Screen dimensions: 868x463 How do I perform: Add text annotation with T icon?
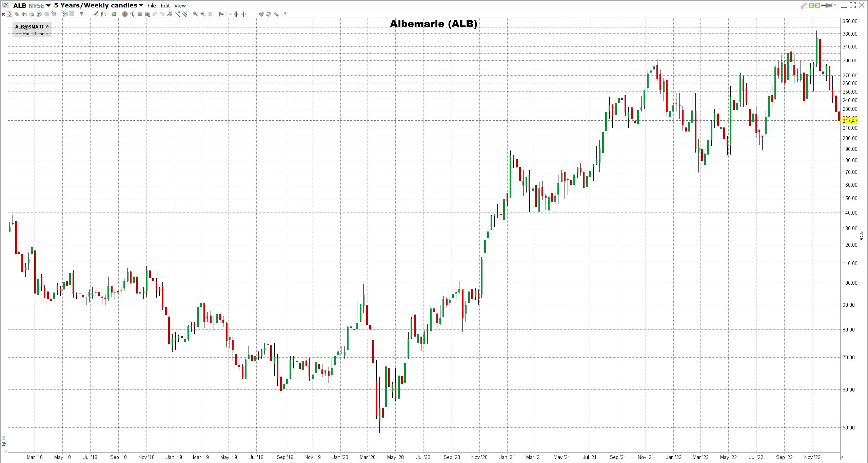(140, 14)
